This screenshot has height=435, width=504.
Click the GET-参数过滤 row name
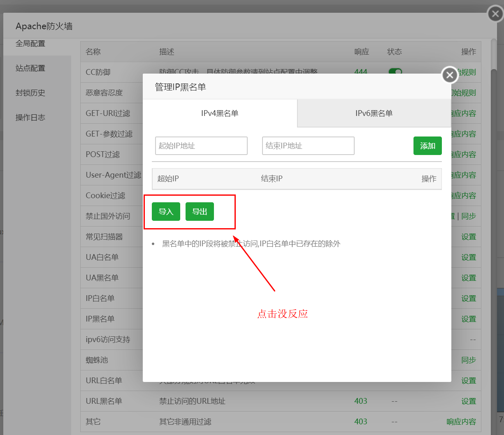click(x=109, y=134)
